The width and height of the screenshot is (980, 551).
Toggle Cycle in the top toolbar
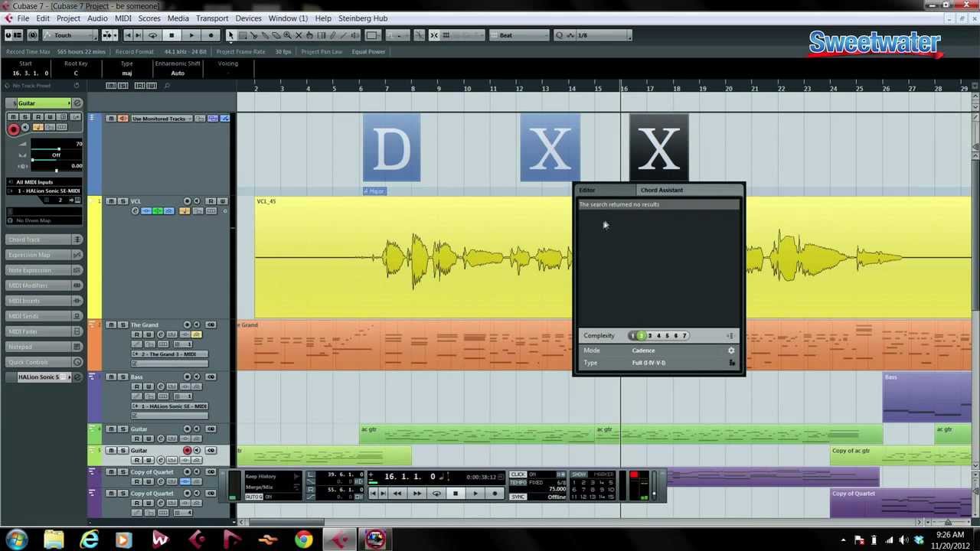click(152, 35)
